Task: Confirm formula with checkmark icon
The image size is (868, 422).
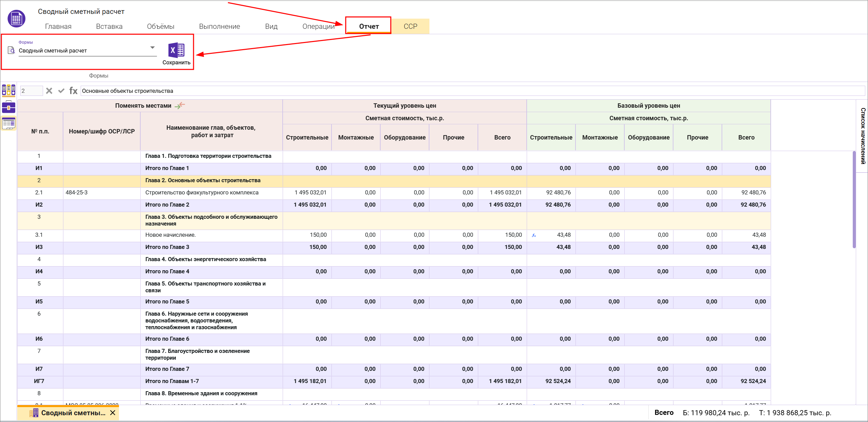Action: [x=61, y=91]
